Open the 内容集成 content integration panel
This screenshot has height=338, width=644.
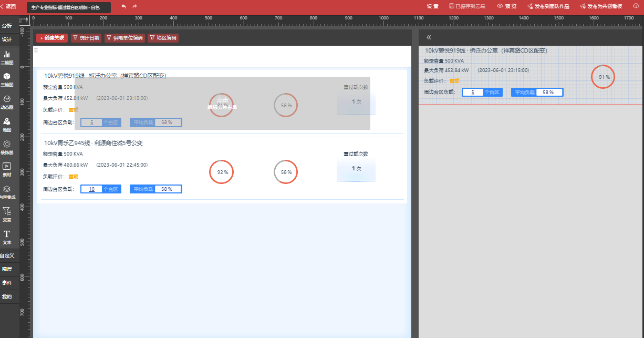tap(7, 192)
